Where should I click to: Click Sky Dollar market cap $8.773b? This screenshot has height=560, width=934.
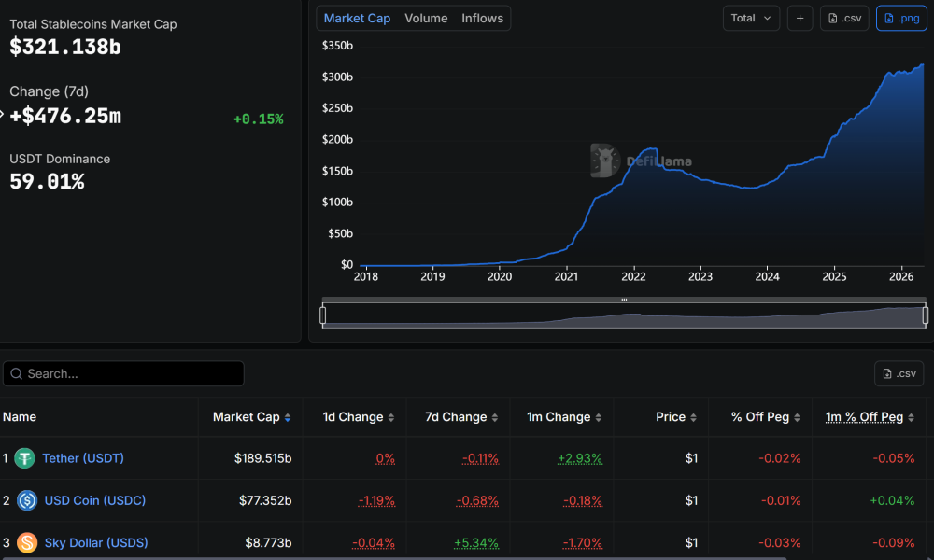268,543
